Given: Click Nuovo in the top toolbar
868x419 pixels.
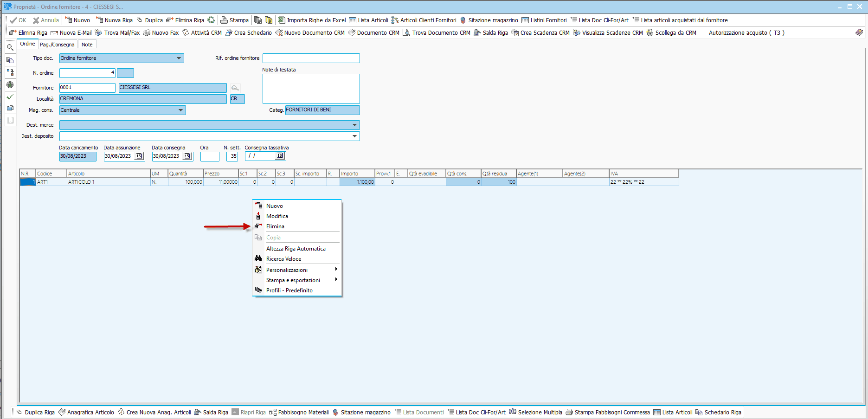Looking at the screenshot, I should click(77, 20).
